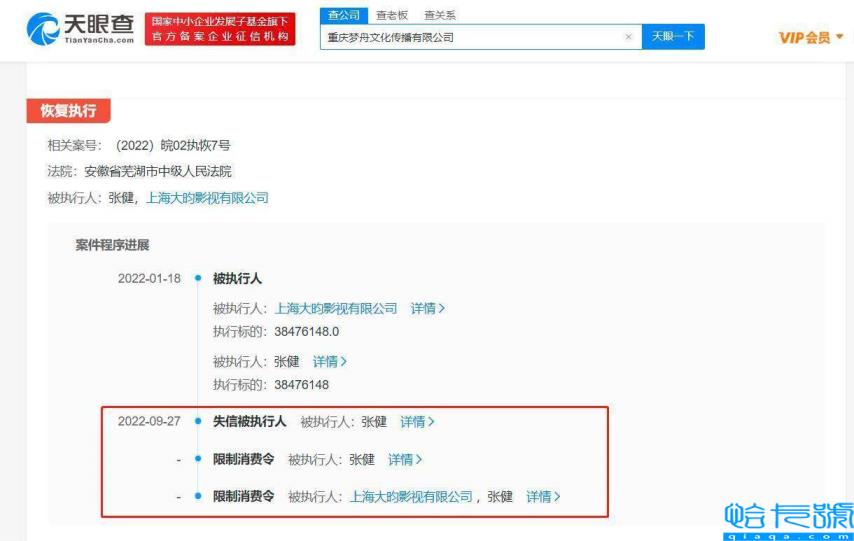Clear the search box with the X icon

[628, 37]
